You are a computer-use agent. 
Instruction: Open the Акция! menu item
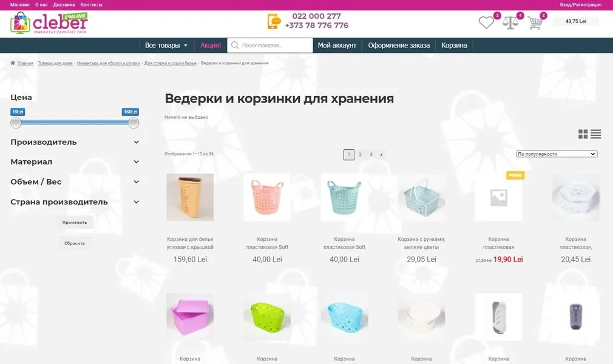pyautogui.click(x=211, y=45)
